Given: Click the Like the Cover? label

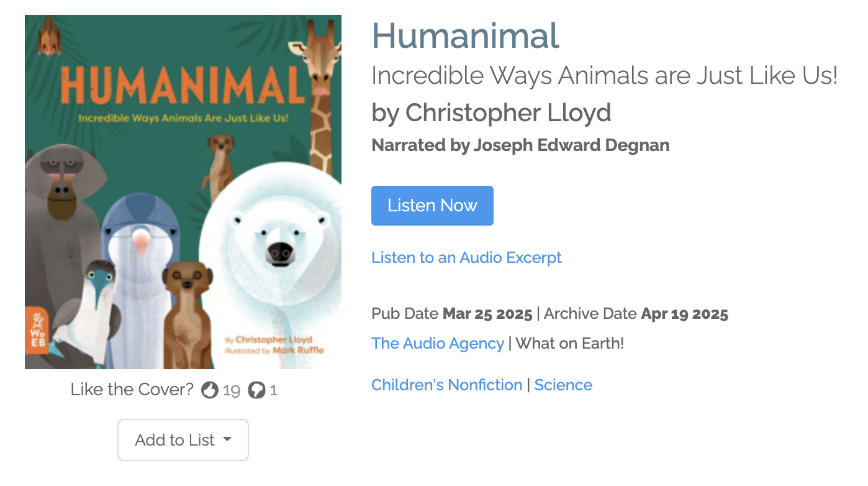Looking at the screenshot, I should pyautogui.click(x=132, y=390).
